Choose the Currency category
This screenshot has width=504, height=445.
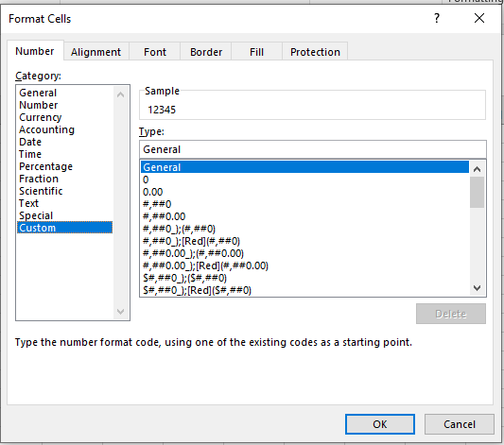[64, 117]
